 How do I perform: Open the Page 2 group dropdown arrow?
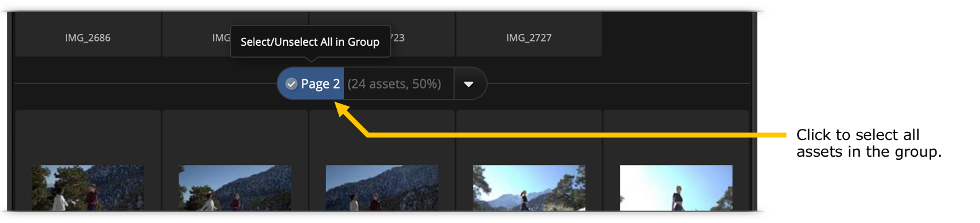(469, 84)
